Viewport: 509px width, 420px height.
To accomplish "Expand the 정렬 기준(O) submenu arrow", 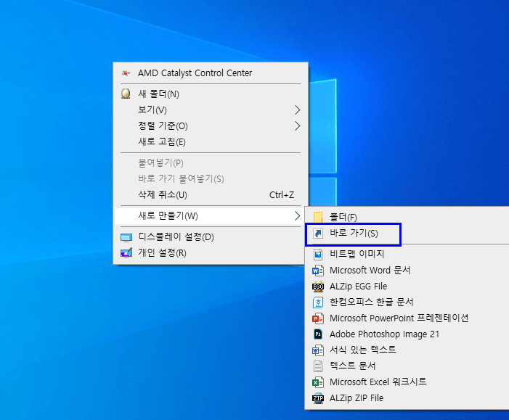I will point(297,125).
